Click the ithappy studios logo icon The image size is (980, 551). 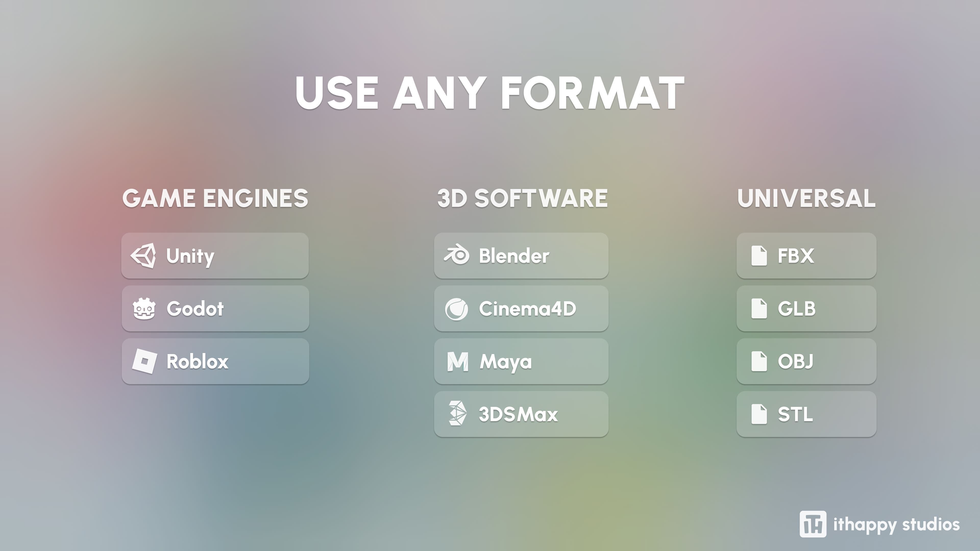[x=813, y=524]
